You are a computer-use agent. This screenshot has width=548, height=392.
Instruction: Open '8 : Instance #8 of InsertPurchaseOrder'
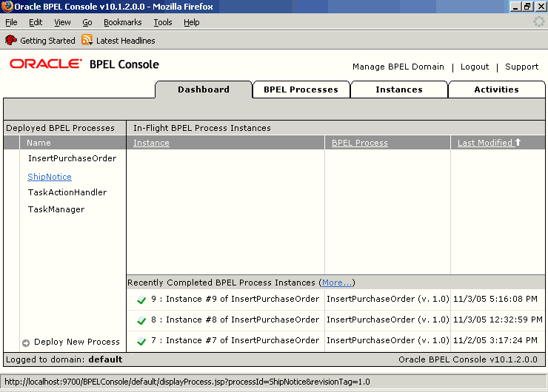pos(235,320)
